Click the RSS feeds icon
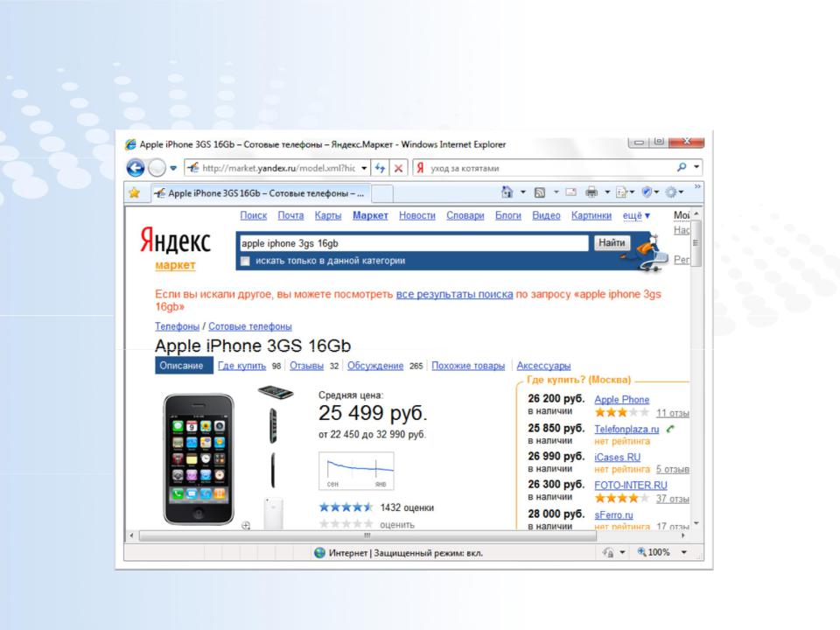The height and width of the screenshot is (630, 840). click(x=540, y=192)
